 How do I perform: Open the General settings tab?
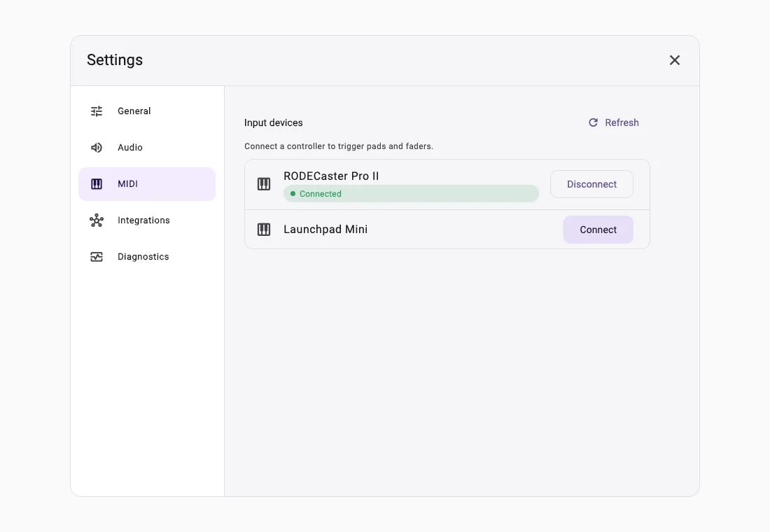coord(147,111)
